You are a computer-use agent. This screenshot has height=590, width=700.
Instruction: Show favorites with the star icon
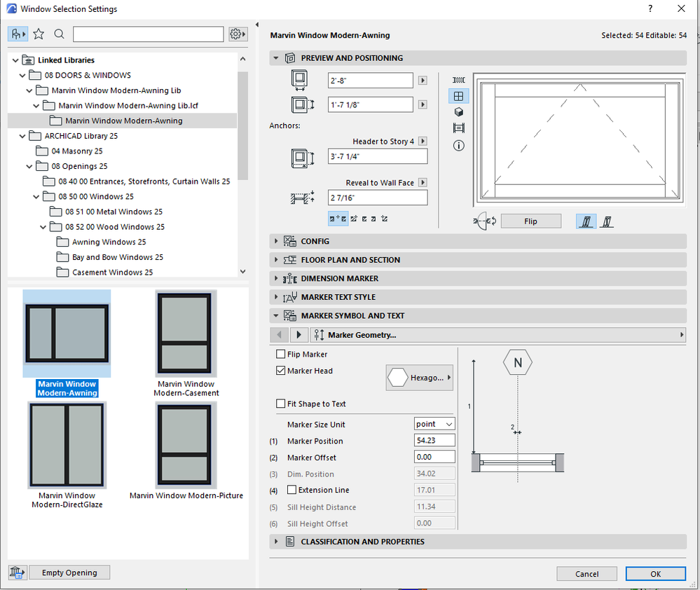tap(39, 34)
